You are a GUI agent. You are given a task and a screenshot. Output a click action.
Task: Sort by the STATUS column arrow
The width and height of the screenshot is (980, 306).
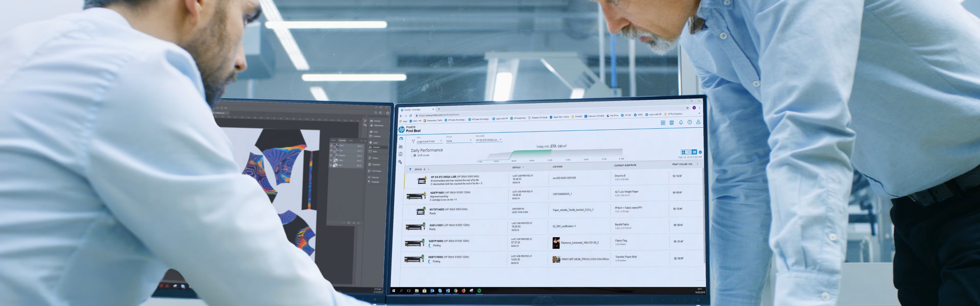(425, 170)
